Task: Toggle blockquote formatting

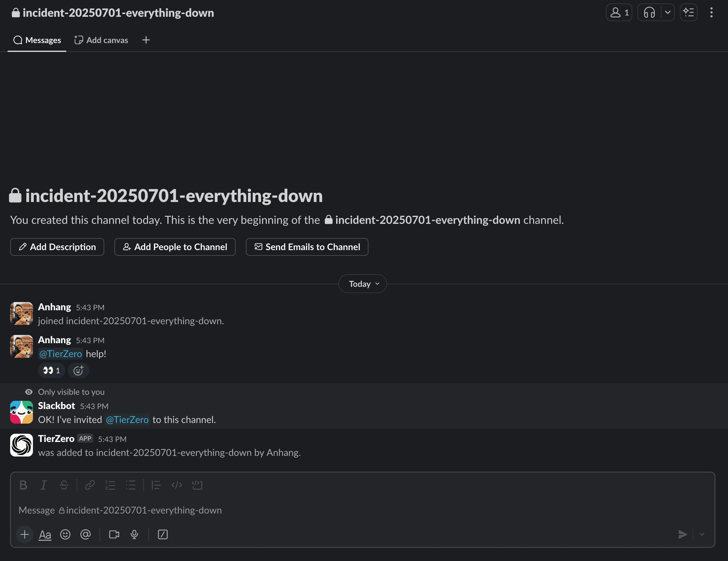Action: 156,485
